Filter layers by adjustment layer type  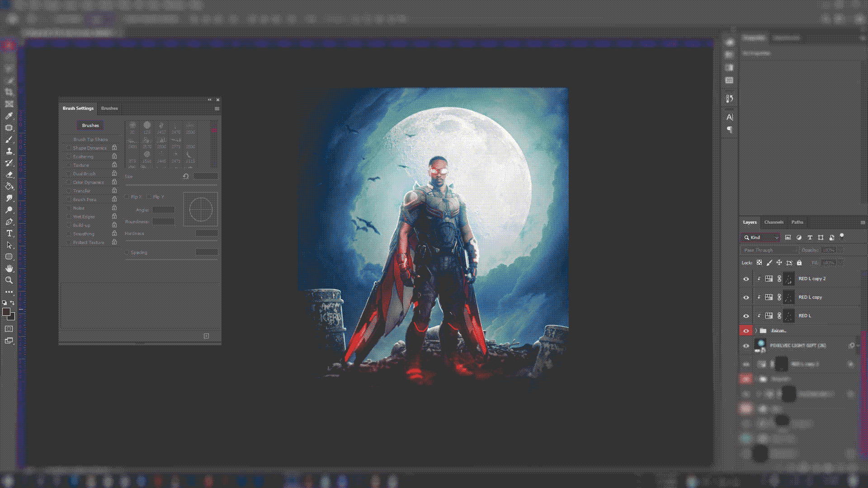coord(799,237)
